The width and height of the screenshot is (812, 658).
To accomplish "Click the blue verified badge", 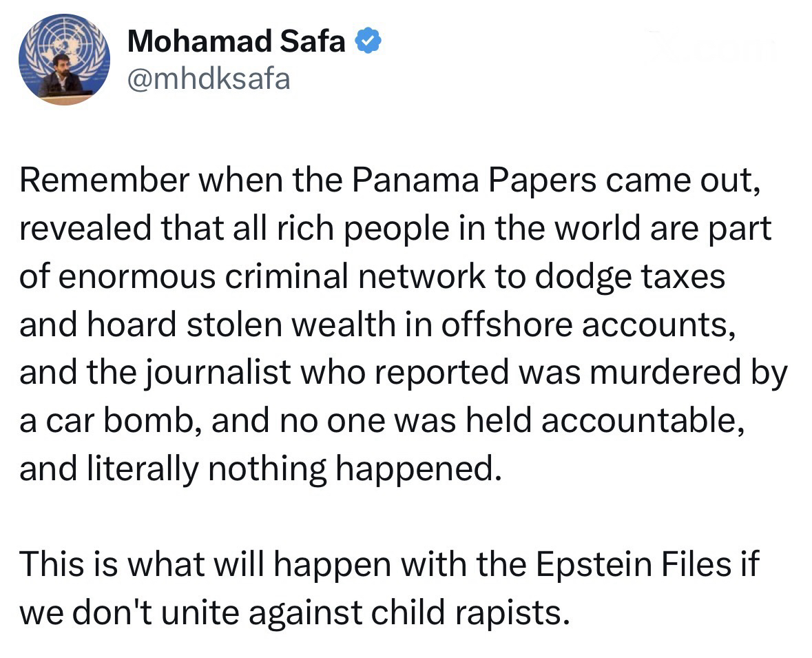I will tap(366, 42).
